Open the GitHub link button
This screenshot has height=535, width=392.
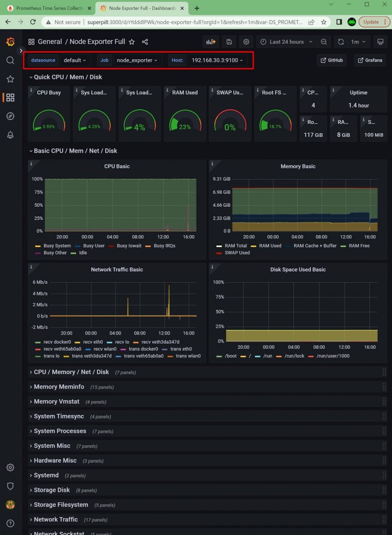point(332,60)
